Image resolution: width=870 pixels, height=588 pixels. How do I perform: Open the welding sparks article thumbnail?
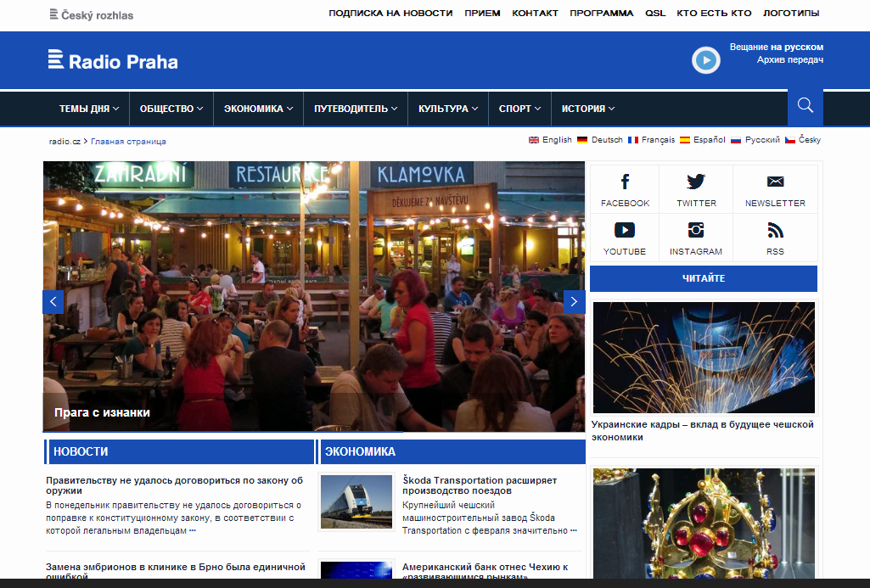click(x=704, y=358)
